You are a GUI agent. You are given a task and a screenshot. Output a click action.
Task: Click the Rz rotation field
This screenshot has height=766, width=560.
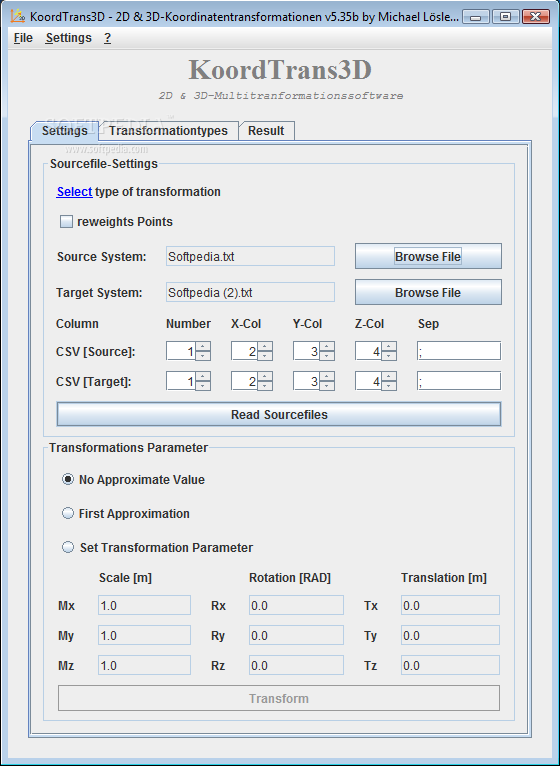[296, 665]
